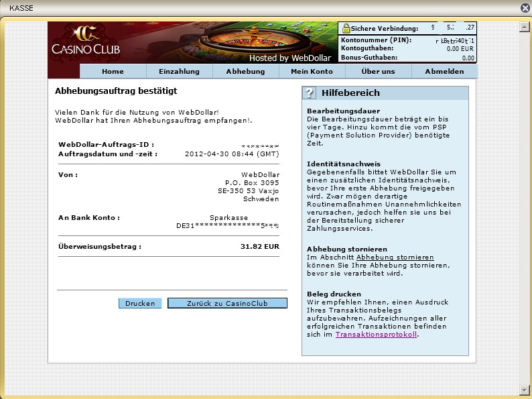Click the Identitätsnachweis help heading
Viewport: 532px width, 399px height.
point(344,164)
